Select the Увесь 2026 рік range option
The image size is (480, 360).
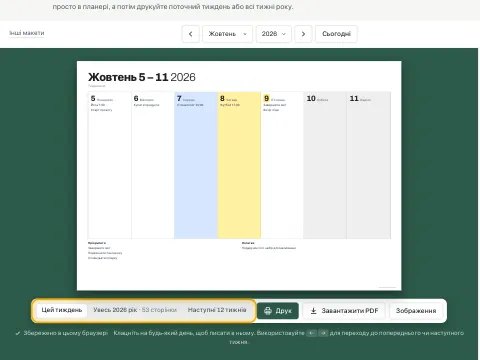tap(135, 310)
